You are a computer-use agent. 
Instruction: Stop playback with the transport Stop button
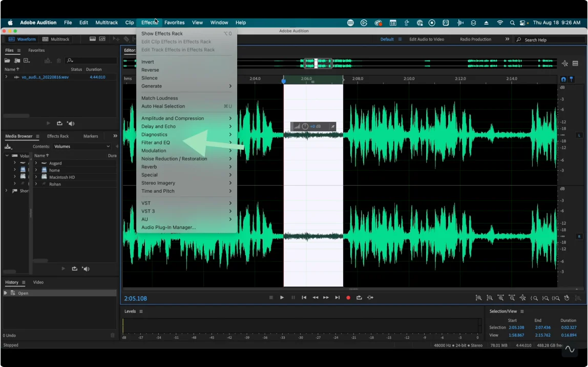click(271, 298)
